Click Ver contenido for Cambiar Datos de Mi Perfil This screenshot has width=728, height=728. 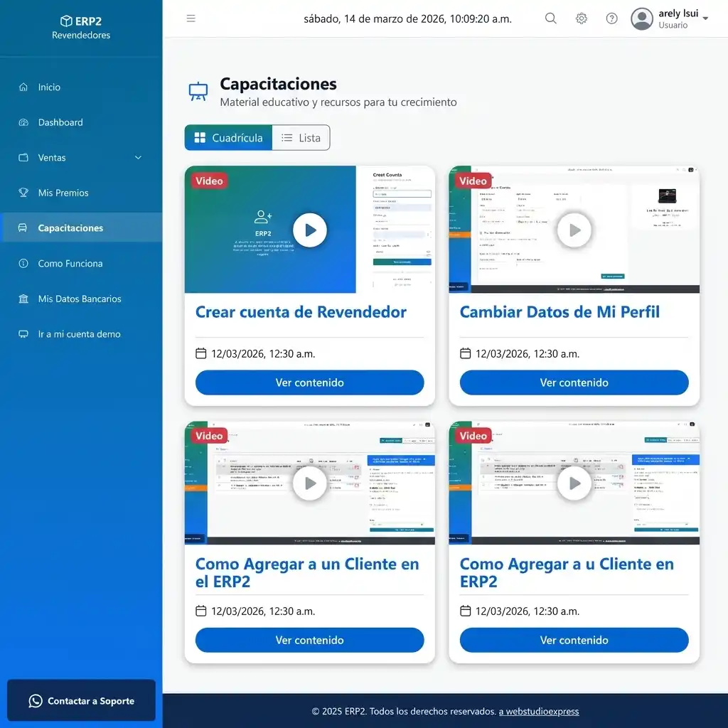574,382
